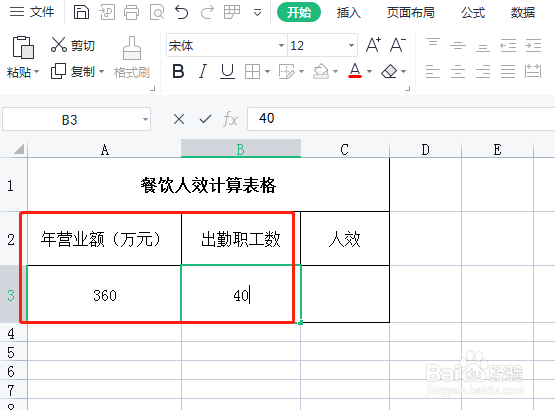Align text left
555x410 pixels.
pyautogui.click(x=433, y=72)
